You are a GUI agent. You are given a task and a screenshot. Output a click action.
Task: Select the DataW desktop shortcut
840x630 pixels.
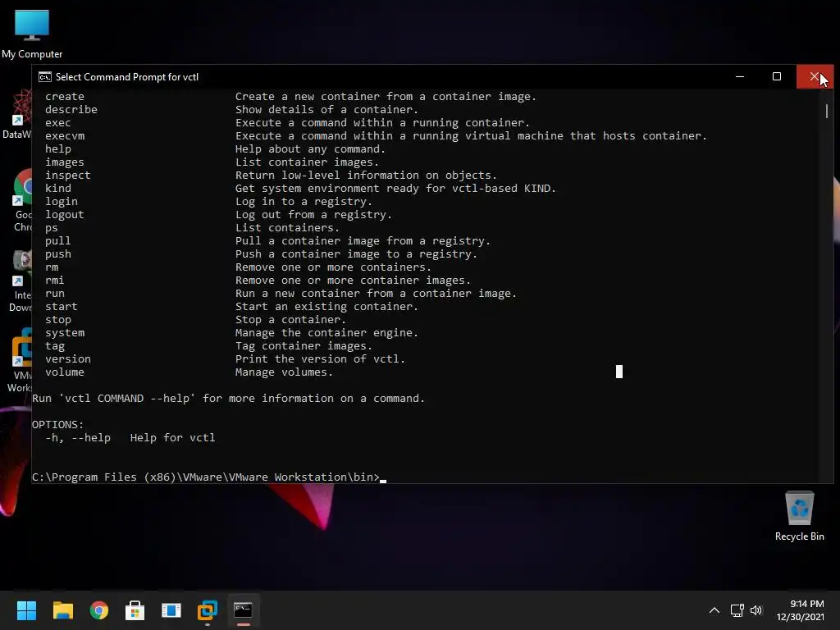[x=17, y=115]
